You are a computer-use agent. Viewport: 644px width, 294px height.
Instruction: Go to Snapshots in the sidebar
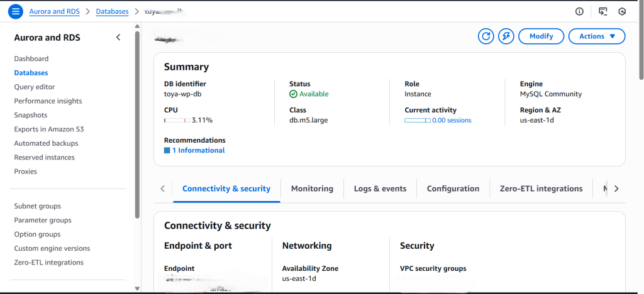[31, 115]
